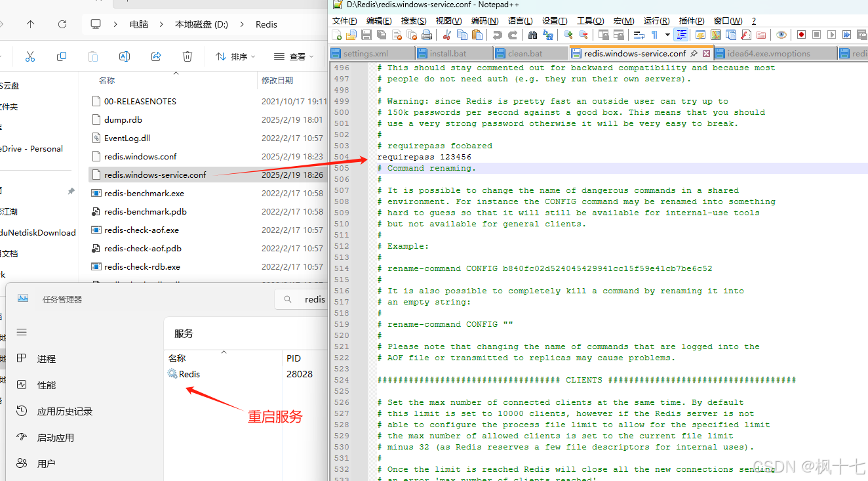Click the 名称 column header in File Explorer
The height and width of the screenshot is (481, 868).
point(107,80)
